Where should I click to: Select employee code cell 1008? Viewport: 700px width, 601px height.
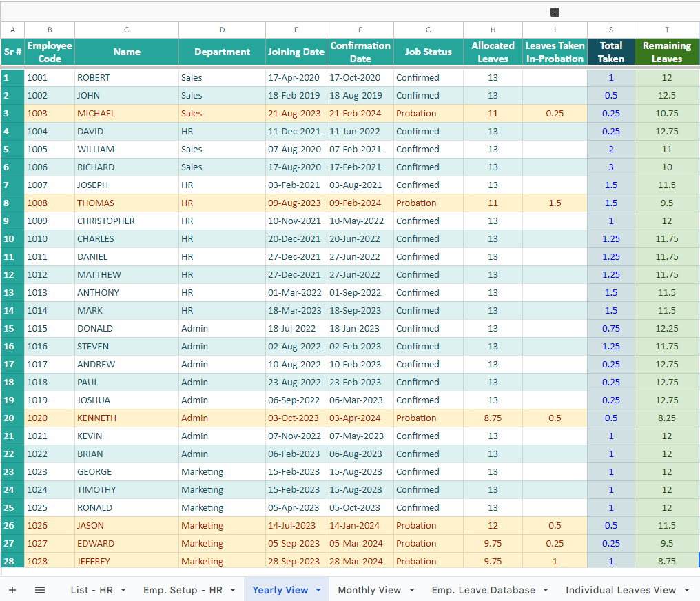pos(50,203)
